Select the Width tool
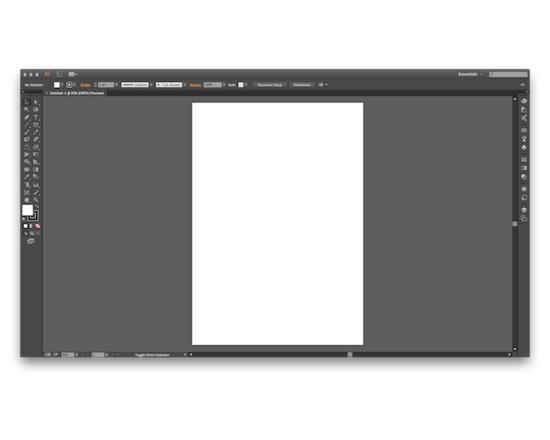Screen dimensions: 550x440 click(27, 154)
